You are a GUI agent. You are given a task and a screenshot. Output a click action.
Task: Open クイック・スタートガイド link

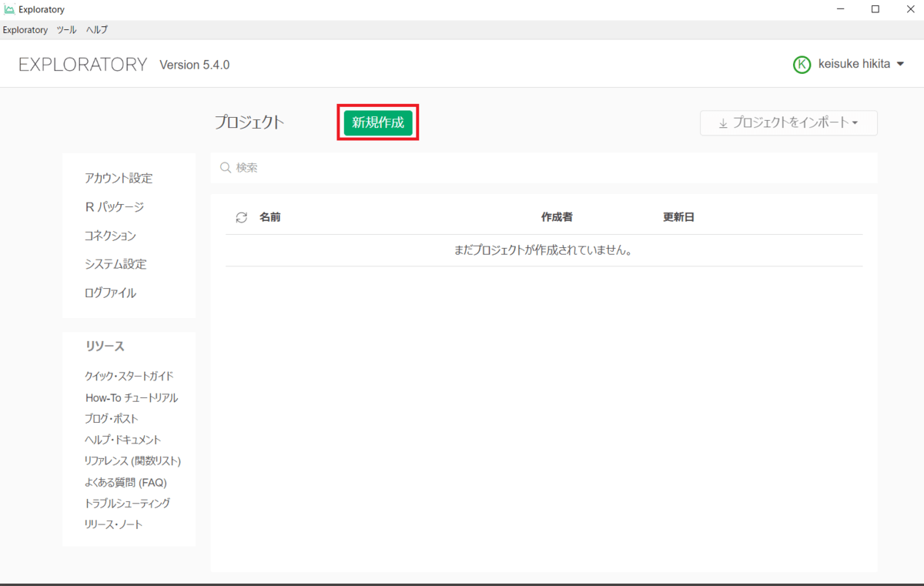pyautogui.click(x=129, y=376)
